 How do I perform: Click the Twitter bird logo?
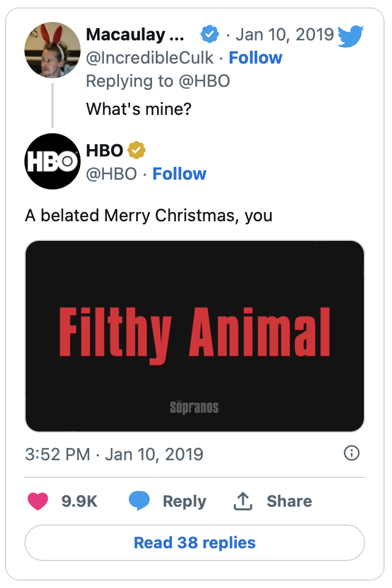pyautogui.click(x=351, y=36)
